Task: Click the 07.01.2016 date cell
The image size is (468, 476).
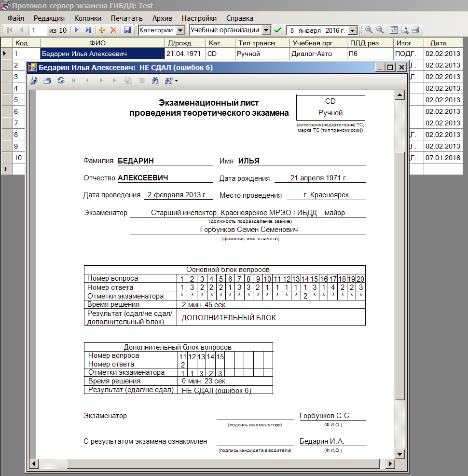Action: coord(443,158)
